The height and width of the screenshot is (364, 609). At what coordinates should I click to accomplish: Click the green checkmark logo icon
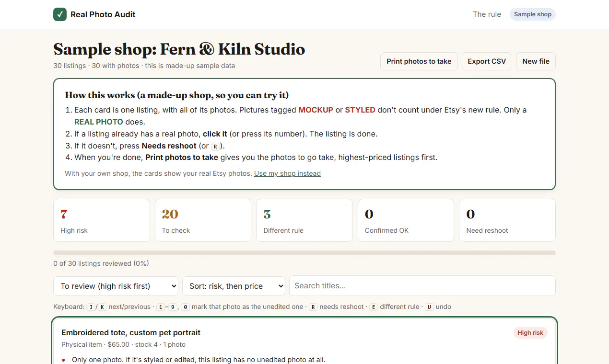tap(60, 14)
